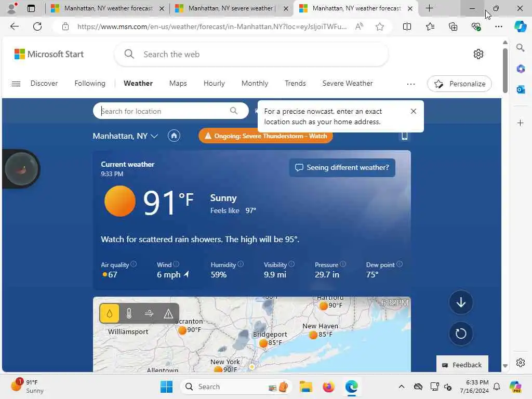
Task: Expand more navigation options ellipsis
Action: tap(410, 84)
